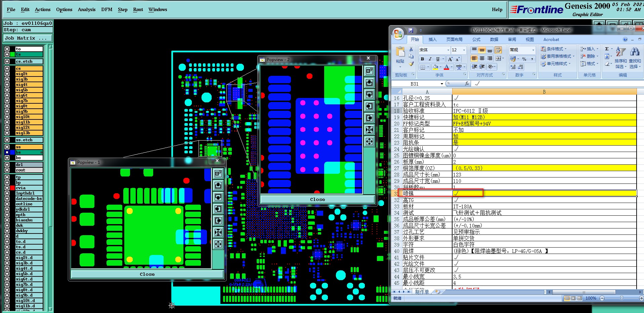Open the Office button in Excel
This screenshot has width=644, height=313.
[x=398, y=34]
